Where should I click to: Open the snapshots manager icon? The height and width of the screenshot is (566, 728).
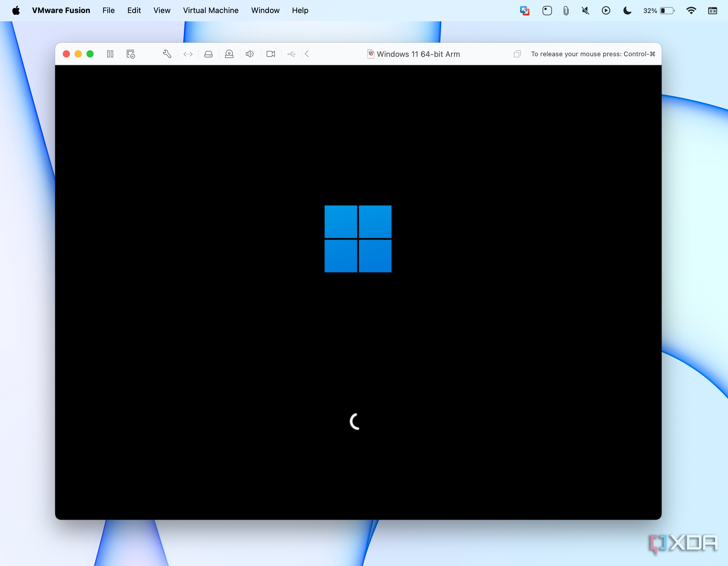(x=131, y=54)
